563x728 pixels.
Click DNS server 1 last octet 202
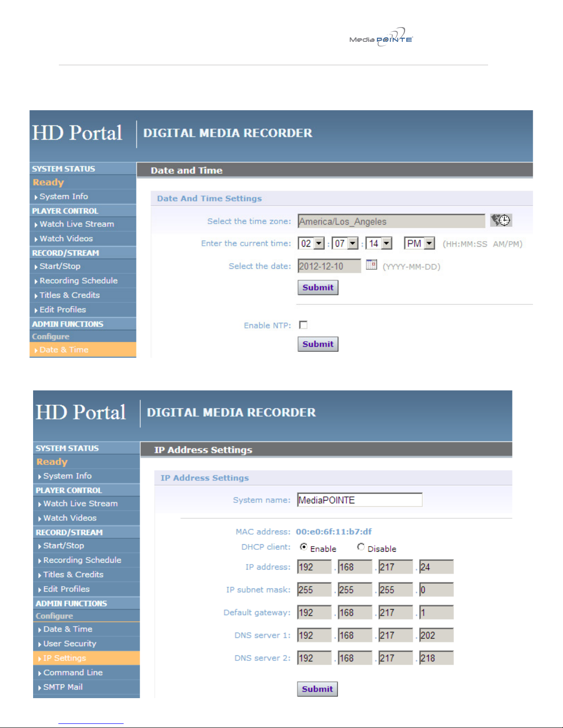point(436,635)
